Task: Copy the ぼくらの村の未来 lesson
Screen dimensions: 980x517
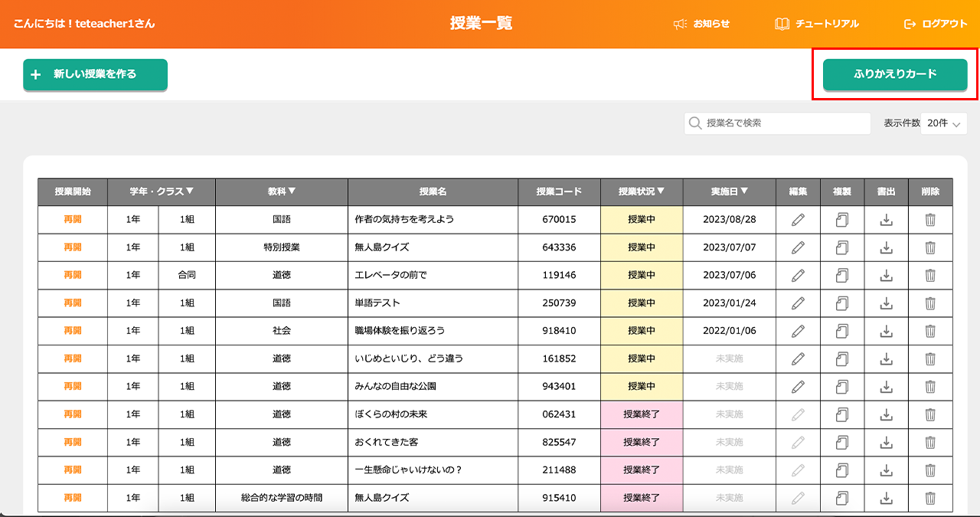Action: (x=842, y=414)
